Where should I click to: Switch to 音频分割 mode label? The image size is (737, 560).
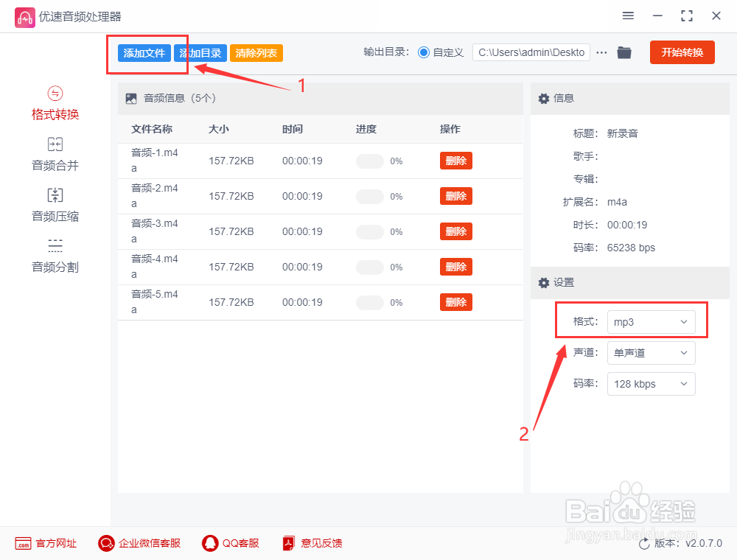point(55,267)
